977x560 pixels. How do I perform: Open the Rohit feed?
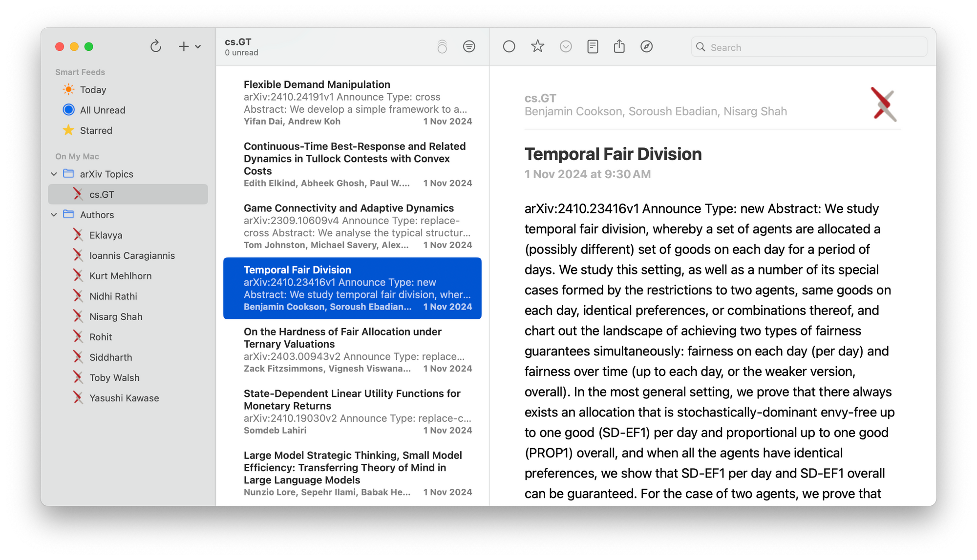[x=128, y=337]
